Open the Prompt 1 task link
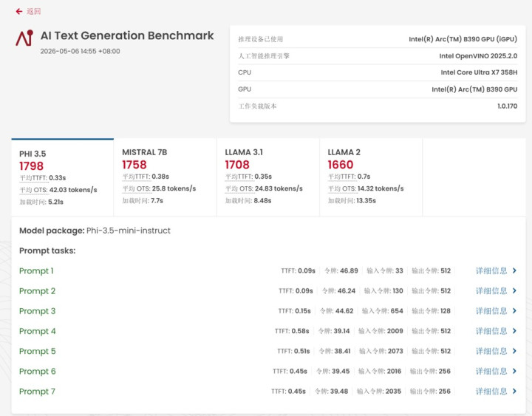532x416 pixels. tap(36, 270)
